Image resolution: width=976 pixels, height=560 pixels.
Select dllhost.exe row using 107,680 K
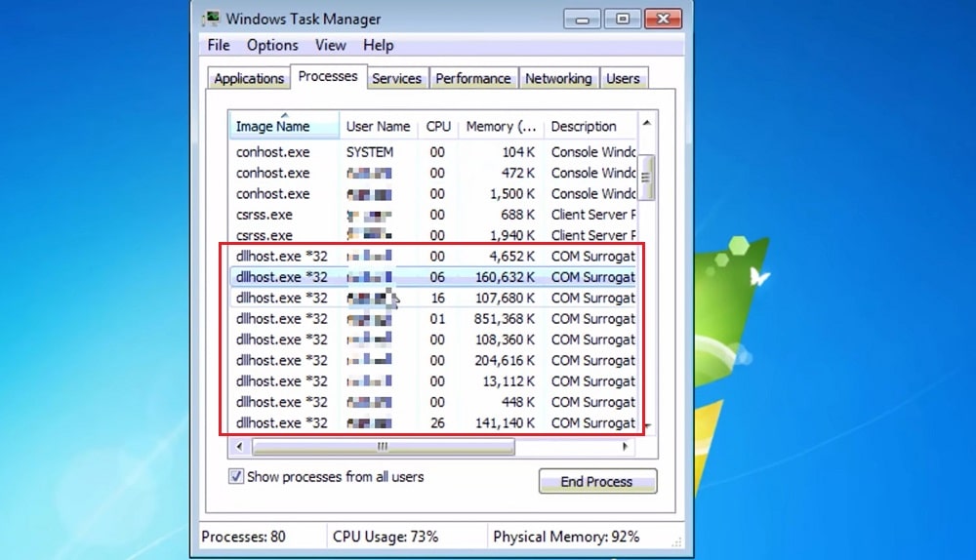click(x=433, y=298)
